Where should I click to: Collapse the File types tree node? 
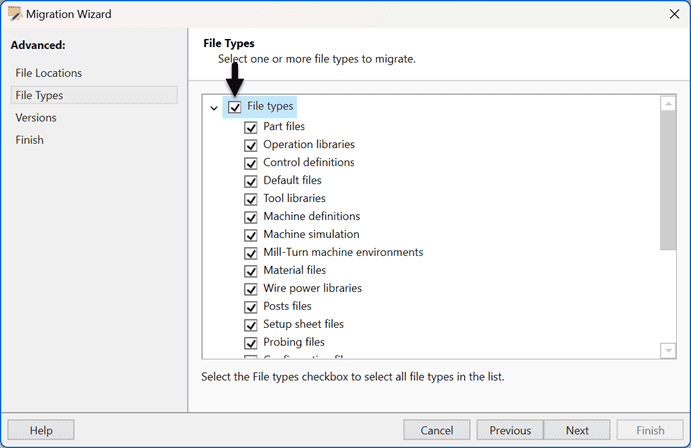coord(214,108)
